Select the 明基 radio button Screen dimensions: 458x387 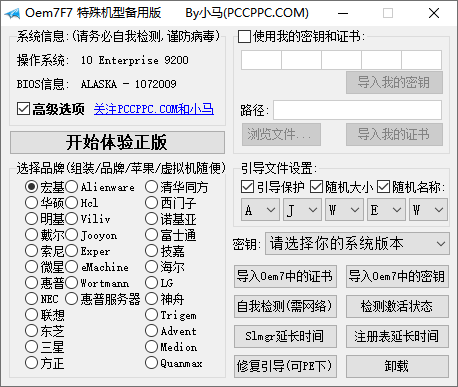pyautogui.click(x=31, y=219)
